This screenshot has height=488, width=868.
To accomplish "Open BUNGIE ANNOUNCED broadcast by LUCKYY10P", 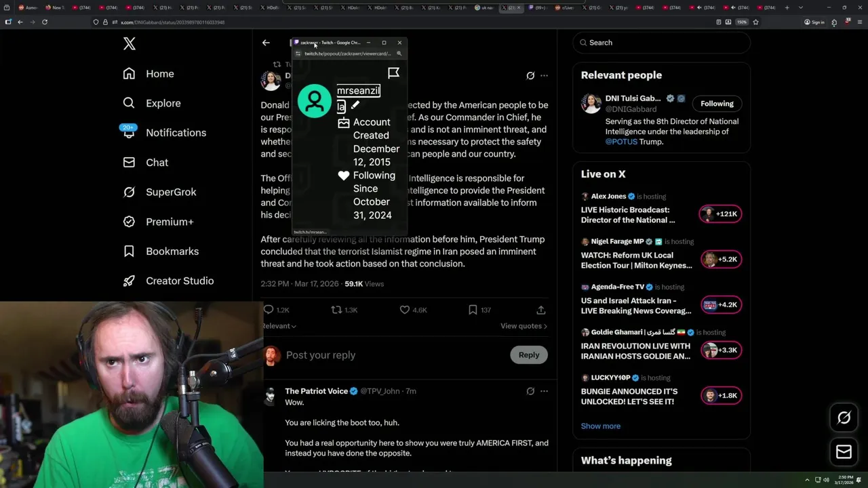I will coord(629,396).
